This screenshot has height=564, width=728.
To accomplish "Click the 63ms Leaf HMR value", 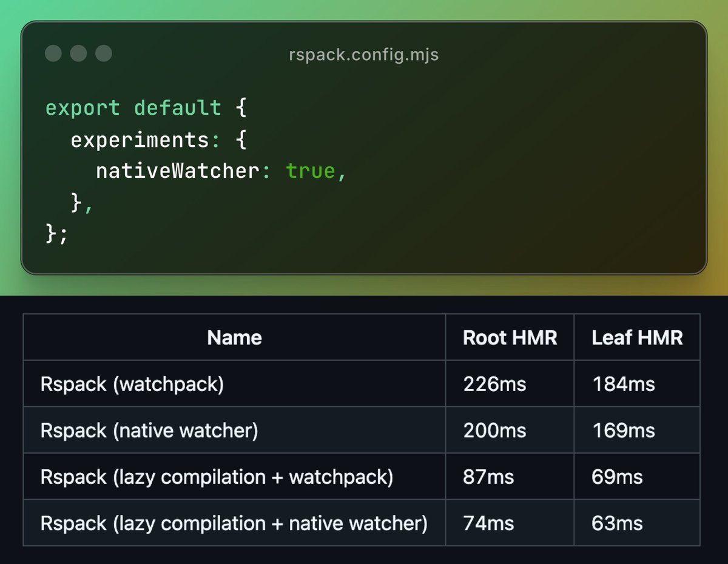I will pyautogui.click(x=617, y=523).
